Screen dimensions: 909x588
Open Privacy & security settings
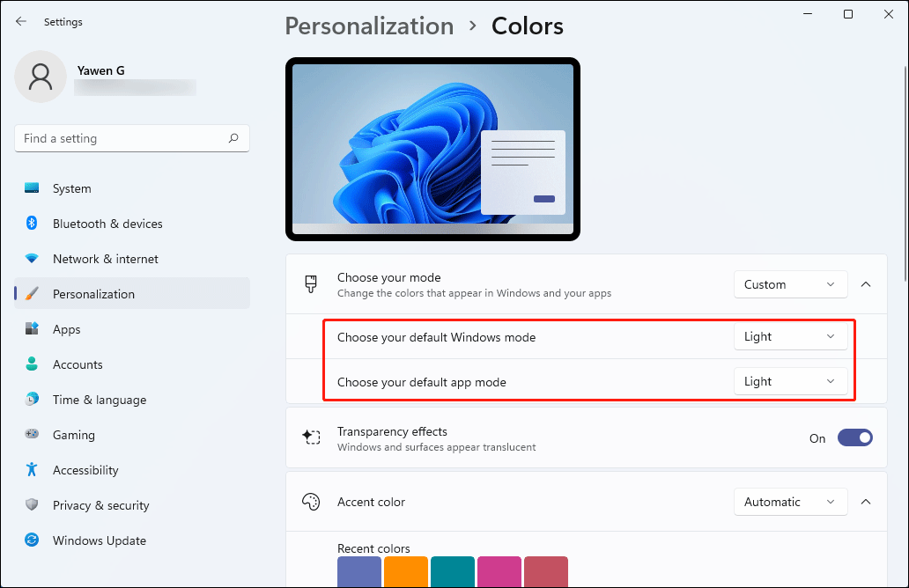pos(132,505)
